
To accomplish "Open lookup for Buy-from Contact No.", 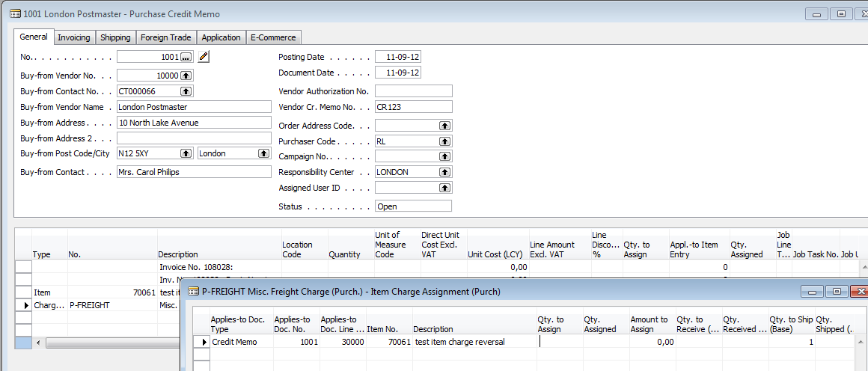I will (186, 91).
